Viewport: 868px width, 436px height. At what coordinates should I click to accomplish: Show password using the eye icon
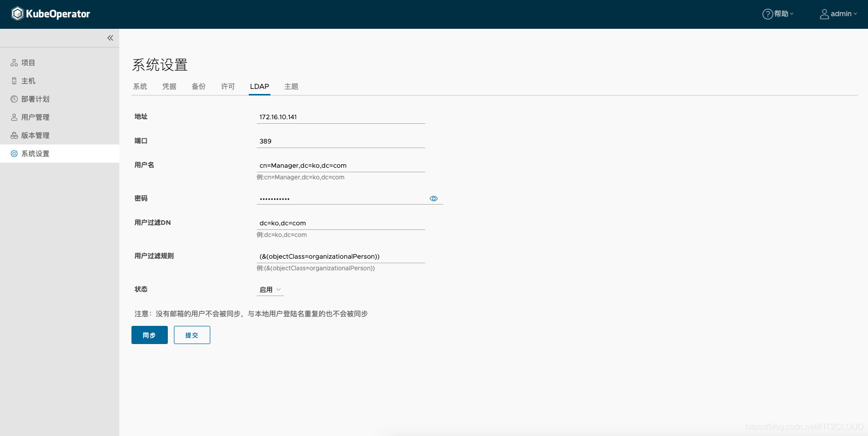click(434, 199)
